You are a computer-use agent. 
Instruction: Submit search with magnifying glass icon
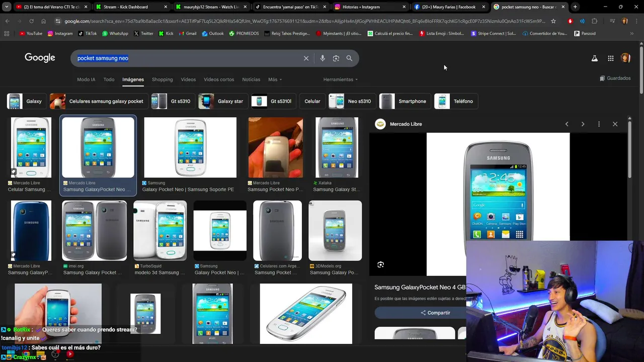coord(349,58)
